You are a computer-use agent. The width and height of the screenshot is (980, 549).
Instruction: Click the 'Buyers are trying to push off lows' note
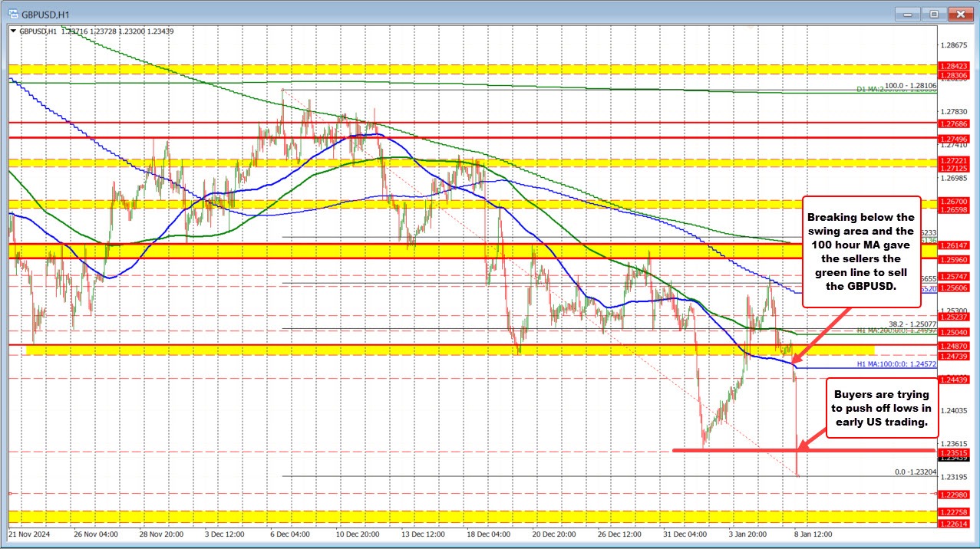pos(881,409)
